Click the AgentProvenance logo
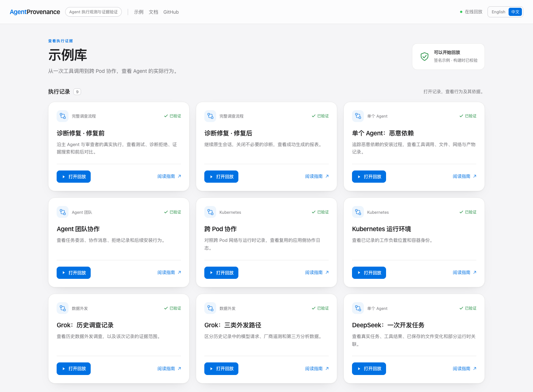 [35, 12]
